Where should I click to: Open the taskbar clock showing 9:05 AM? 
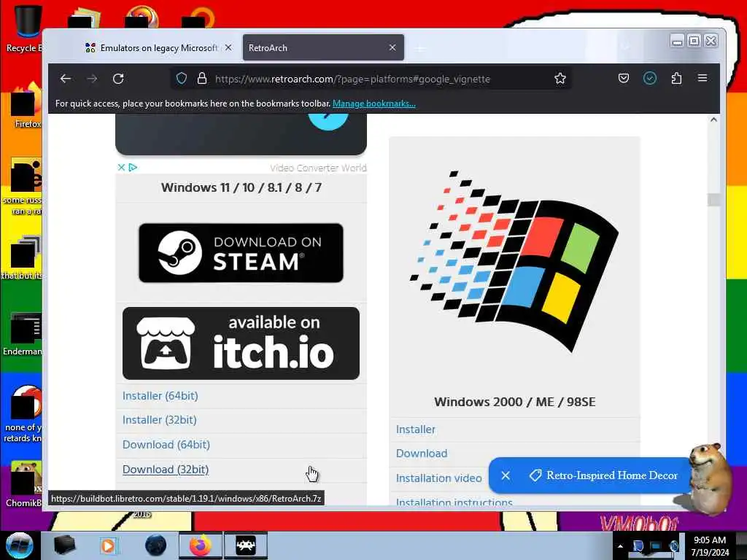tap(710, 545)
